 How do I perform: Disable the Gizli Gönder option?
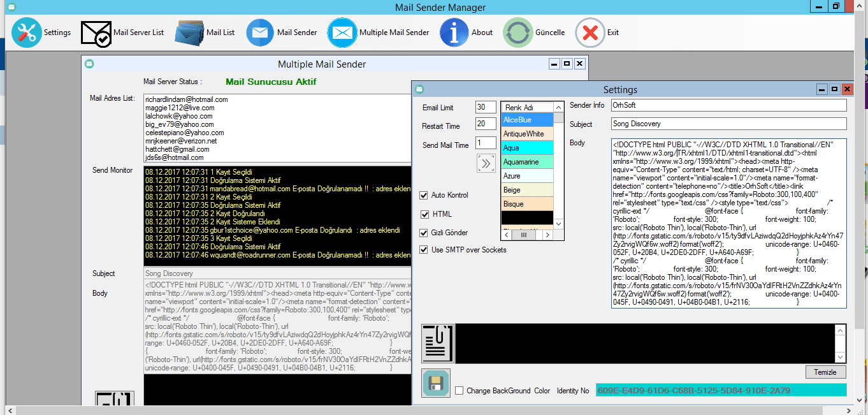(x=424, y=233)
